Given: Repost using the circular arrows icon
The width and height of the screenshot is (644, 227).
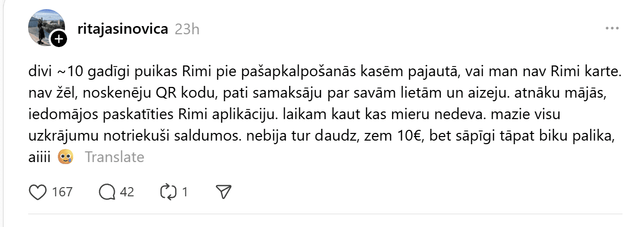Looking at the screenshot, I should tap(168, 192).
